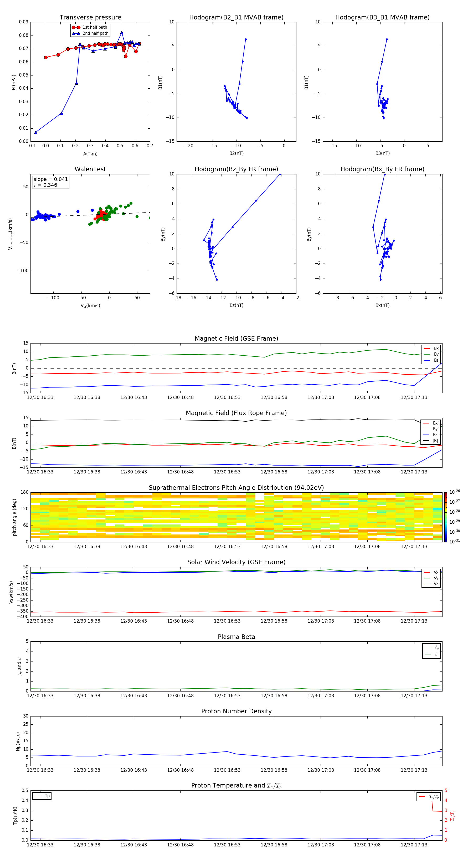
Task: Click 'B3(nT)' x-axis label
Action: click(x=382, y=153)
